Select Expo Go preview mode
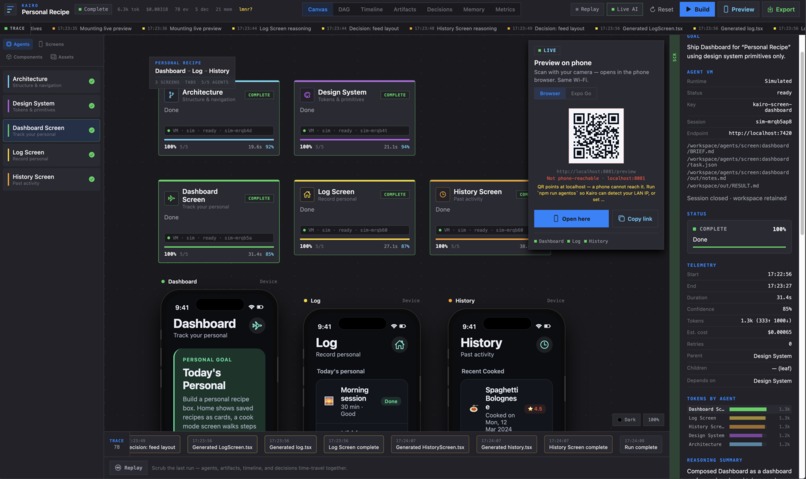The width and height of the screenshot is (806, 479). [581, 94]
